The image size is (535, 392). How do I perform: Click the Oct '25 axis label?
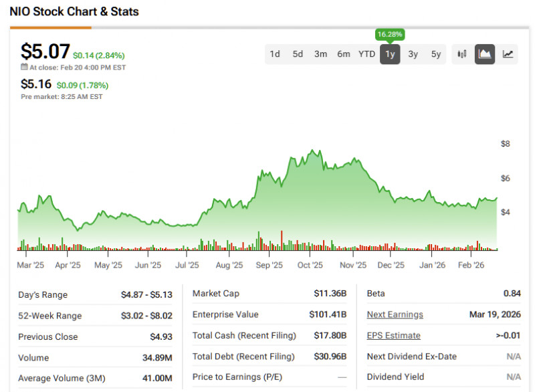click(310, 266)
